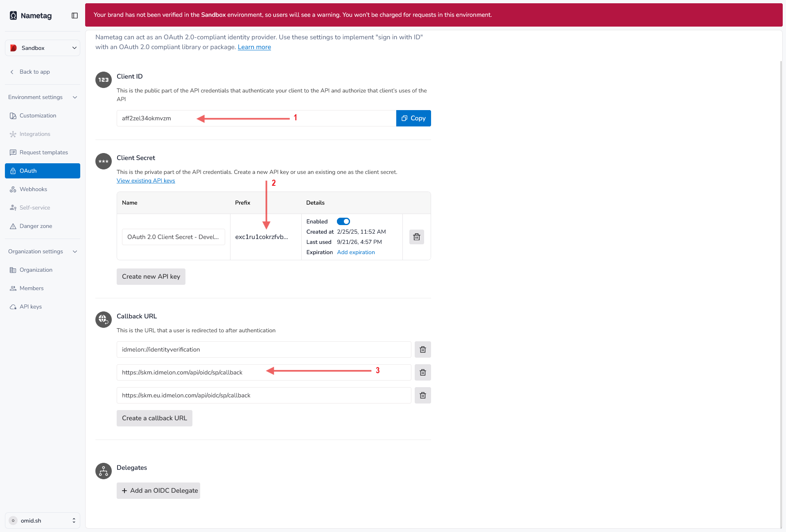Click the idmelon://identityverification URL field
786x532 pixels.
click(264, 349)
